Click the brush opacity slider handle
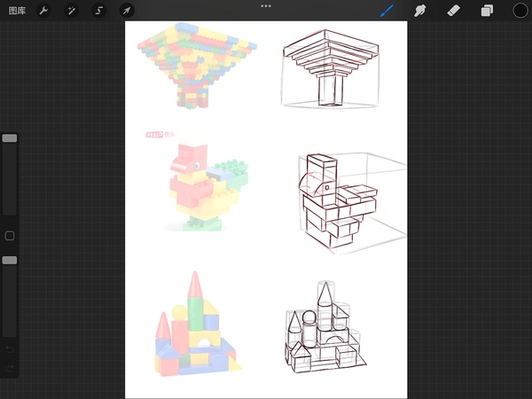The height and width of the screenshot is (399, 532). pos(10,260)
